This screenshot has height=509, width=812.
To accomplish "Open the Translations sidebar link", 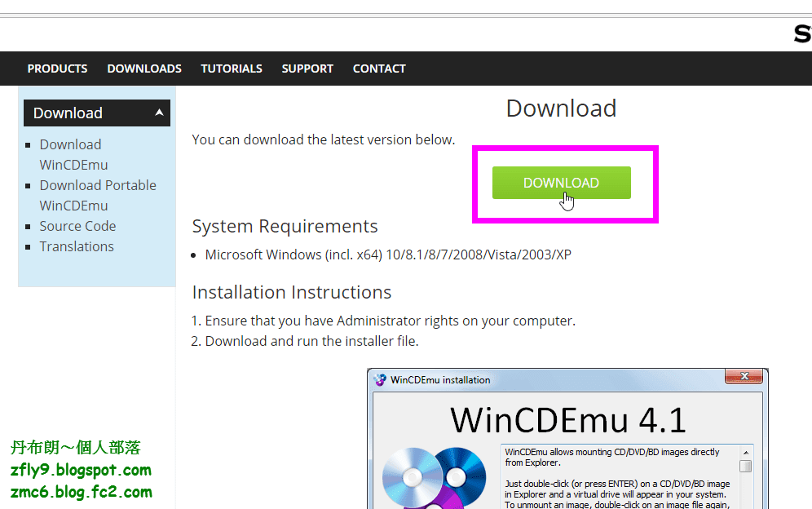I will pyautogui.click(x=77, y=246).
